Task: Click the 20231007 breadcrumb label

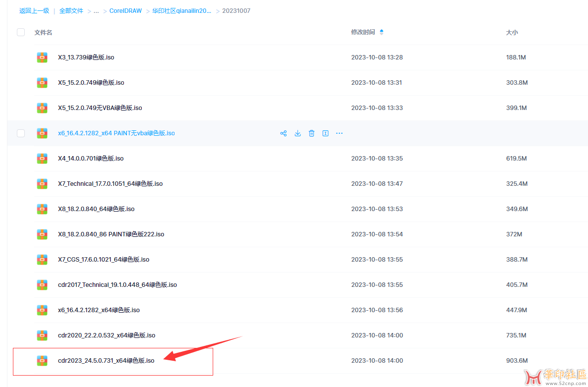Action: pyautogui.click(x=236, y=11)
